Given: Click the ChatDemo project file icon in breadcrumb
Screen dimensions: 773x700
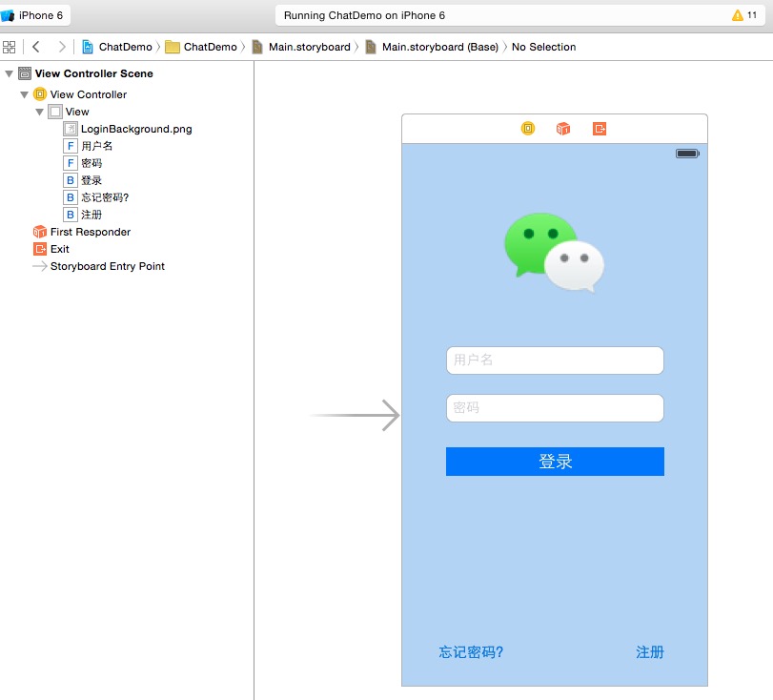Looking at the screenshot, I should coord(88,47).
